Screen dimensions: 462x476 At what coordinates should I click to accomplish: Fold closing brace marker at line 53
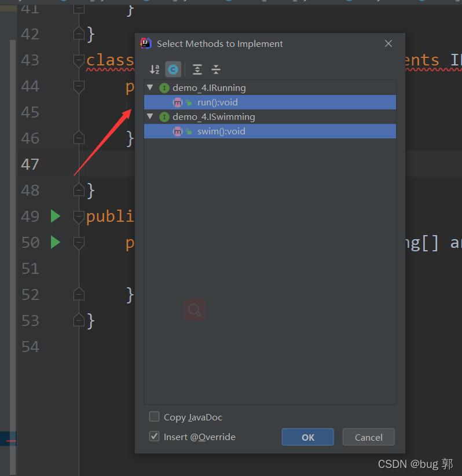point(79,320)
